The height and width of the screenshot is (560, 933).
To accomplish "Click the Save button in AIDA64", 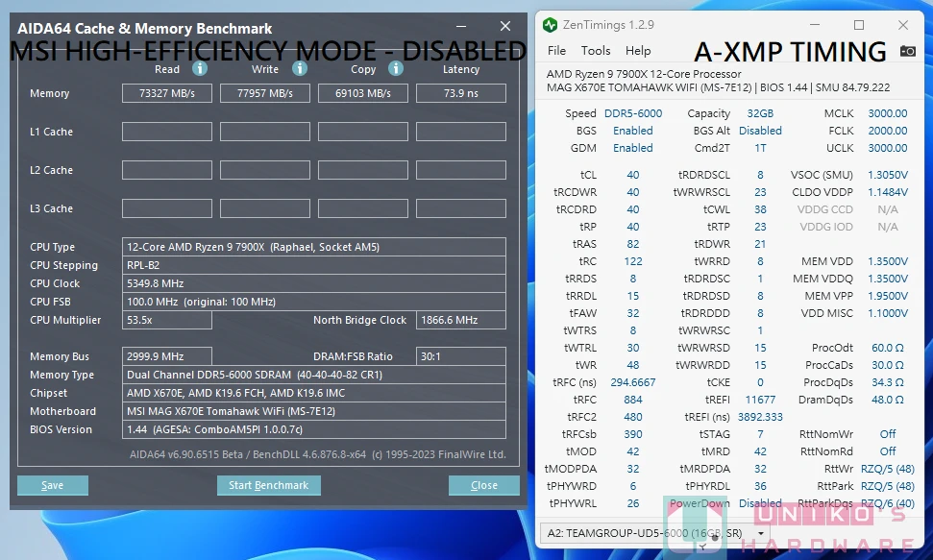I will [52, 485].
